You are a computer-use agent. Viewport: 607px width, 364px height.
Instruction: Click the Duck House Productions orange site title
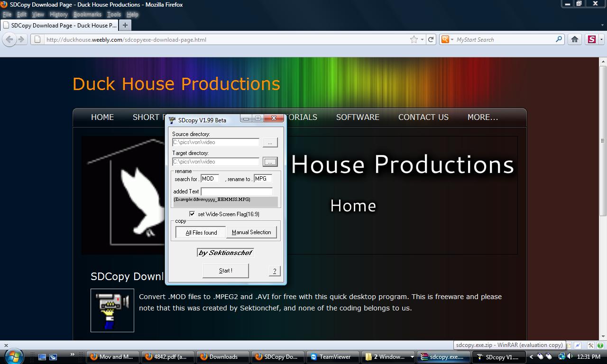click(x=176, y=84)
